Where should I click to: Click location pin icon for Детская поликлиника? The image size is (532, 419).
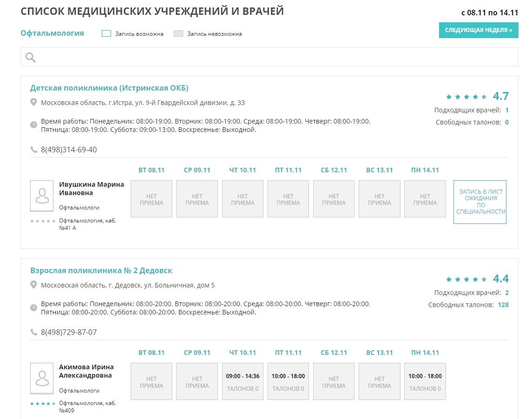click(x=33, y=102)
